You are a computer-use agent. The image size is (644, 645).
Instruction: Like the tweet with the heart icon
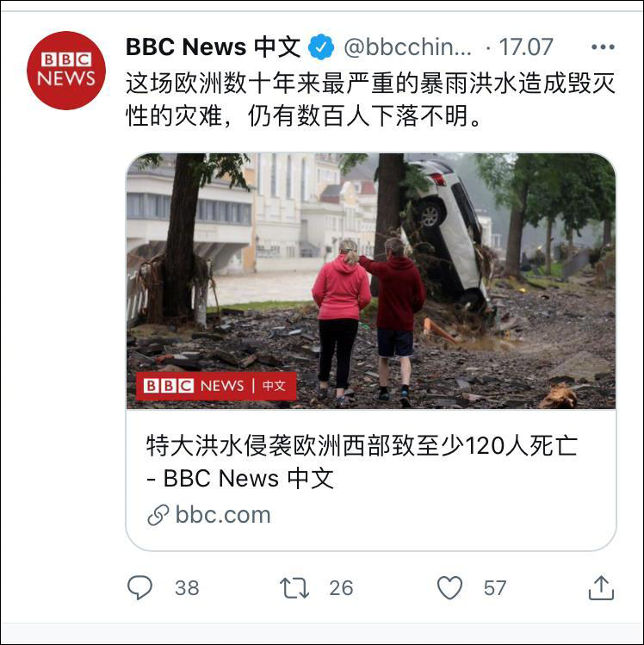pyautogui.click(x=449, y=587)
